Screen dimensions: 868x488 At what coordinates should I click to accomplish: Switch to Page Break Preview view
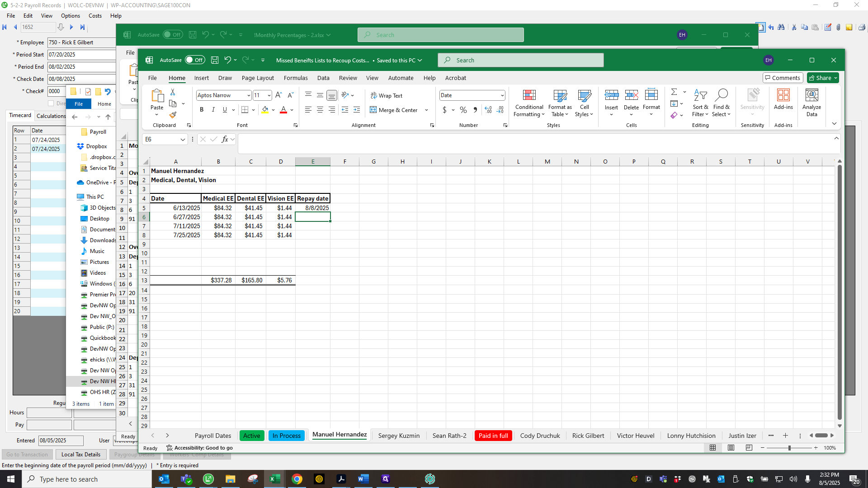tap(749, 448)
